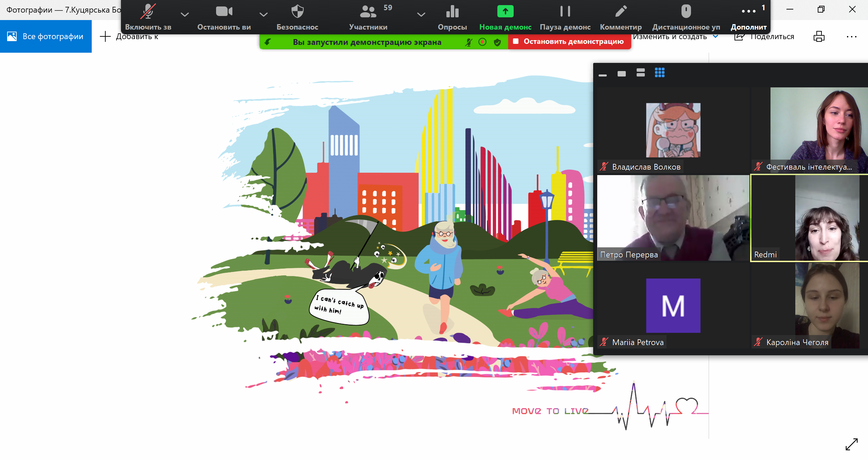
Task: Click muted microphone icon in green share bar
Action: [469, 42]
